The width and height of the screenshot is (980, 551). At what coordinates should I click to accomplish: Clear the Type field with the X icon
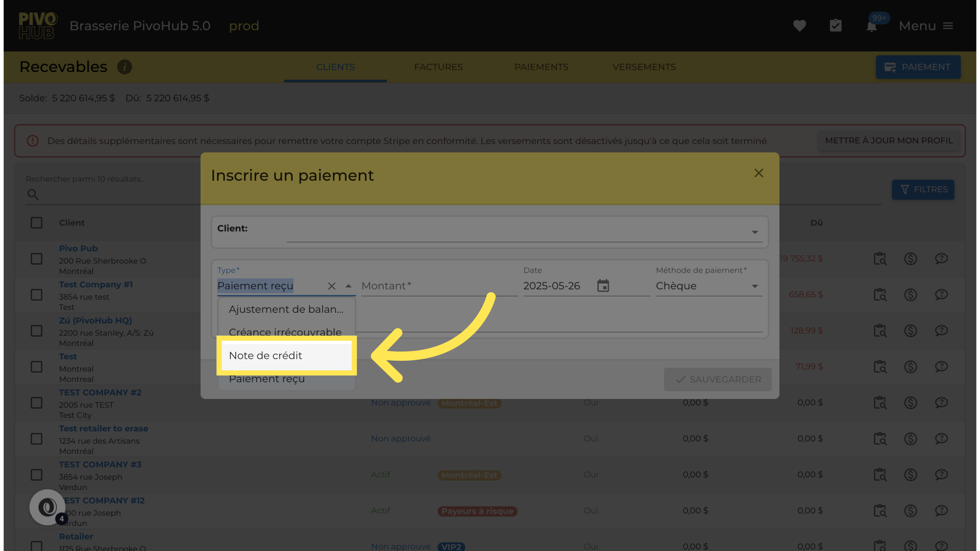point(332,286)
